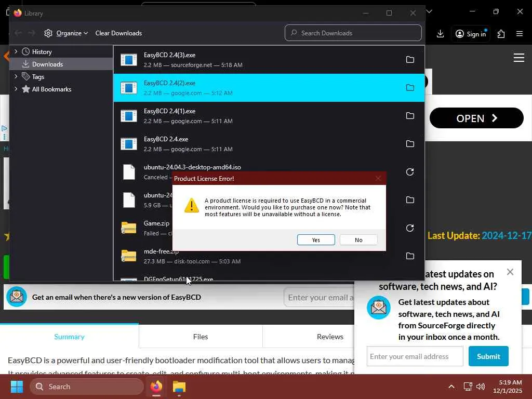Select the EasyBCD 2.4.exe filename

166,139
